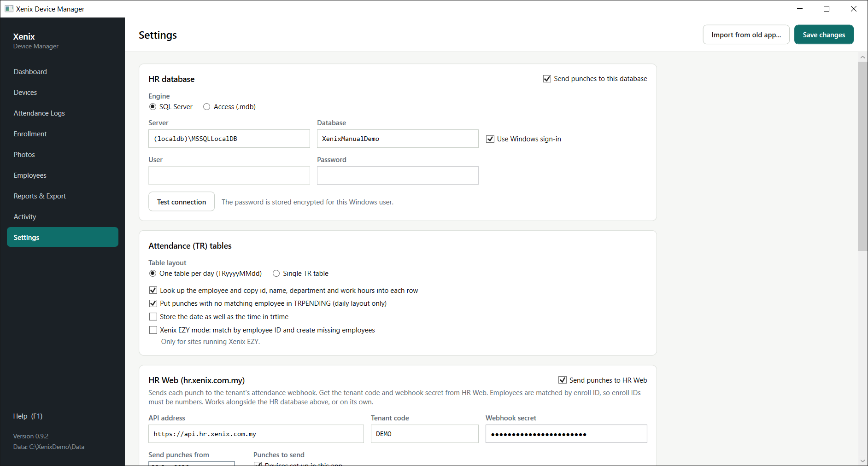Test the database connection

[x=182, y=202]
